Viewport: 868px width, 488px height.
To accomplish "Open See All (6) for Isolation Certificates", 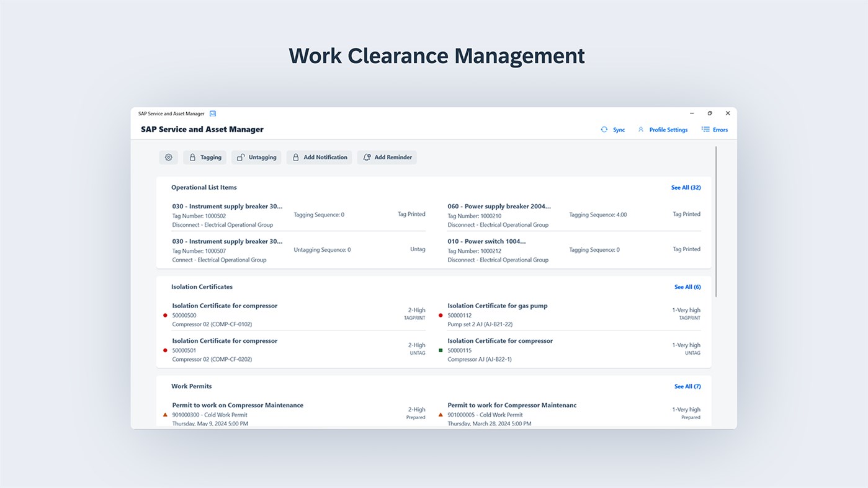I will (687, 286).
